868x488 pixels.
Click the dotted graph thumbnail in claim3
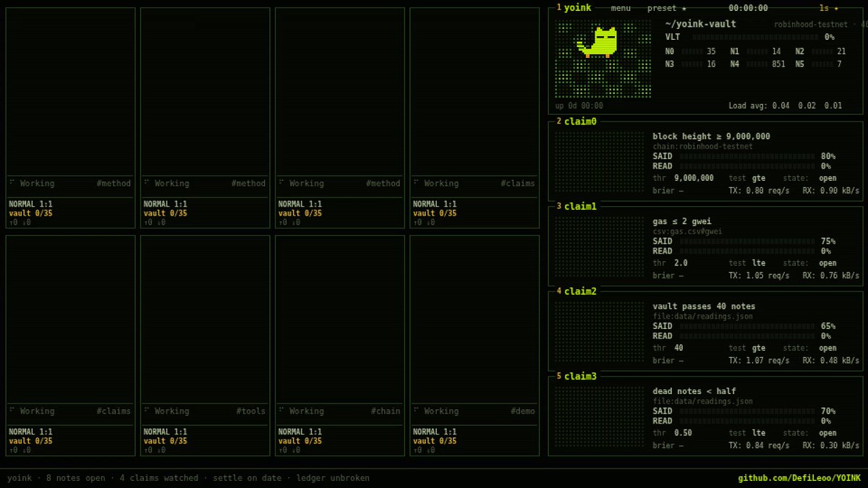point(600,417)
